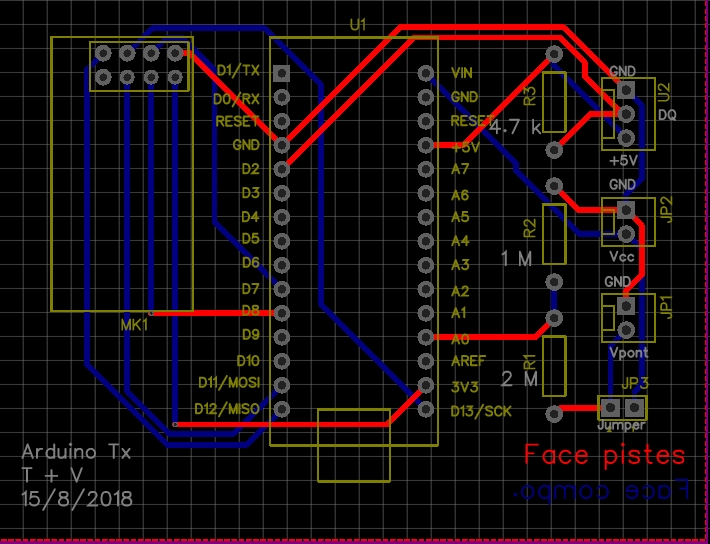
Task: Click the D4 pad of U1
Action: tap(282, 217)
